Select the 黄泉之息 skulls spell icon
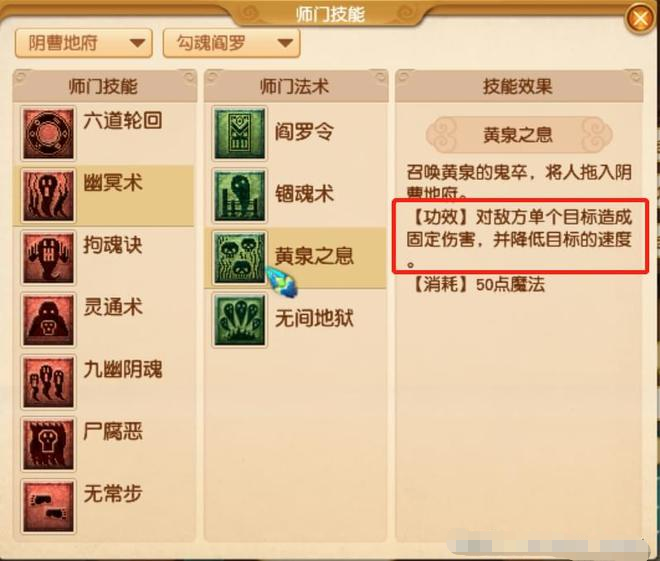Screen dimensions: 660x561 coord(240,258)
